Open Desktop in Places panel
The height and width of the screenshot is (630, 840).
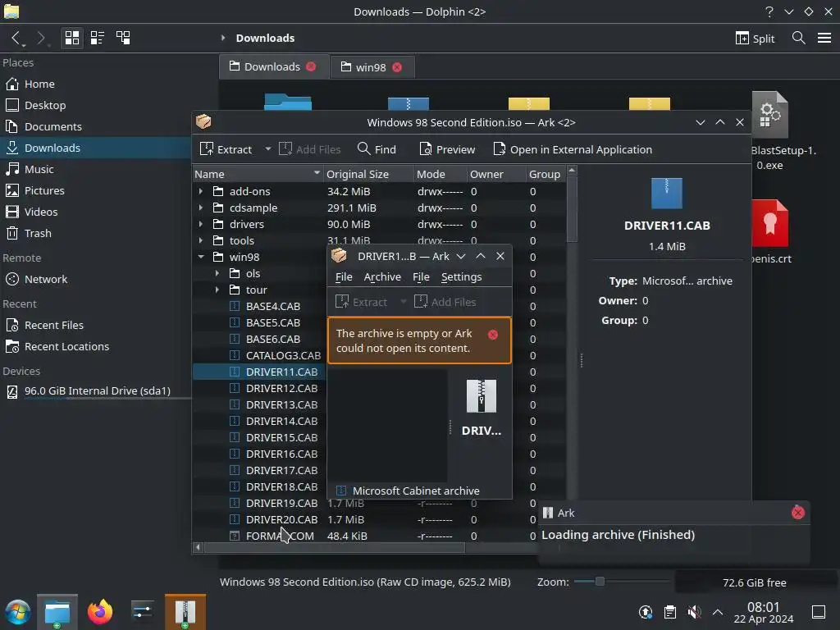click(96, 105)
